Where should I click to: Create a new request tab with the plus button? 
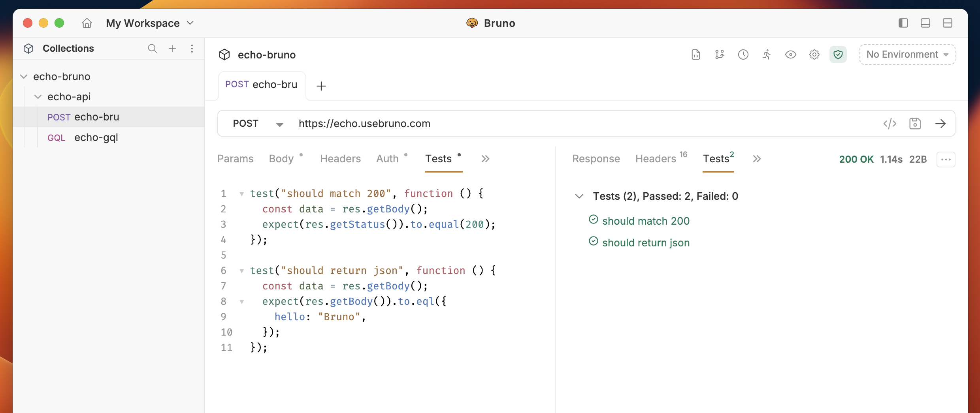coord(321,86)
